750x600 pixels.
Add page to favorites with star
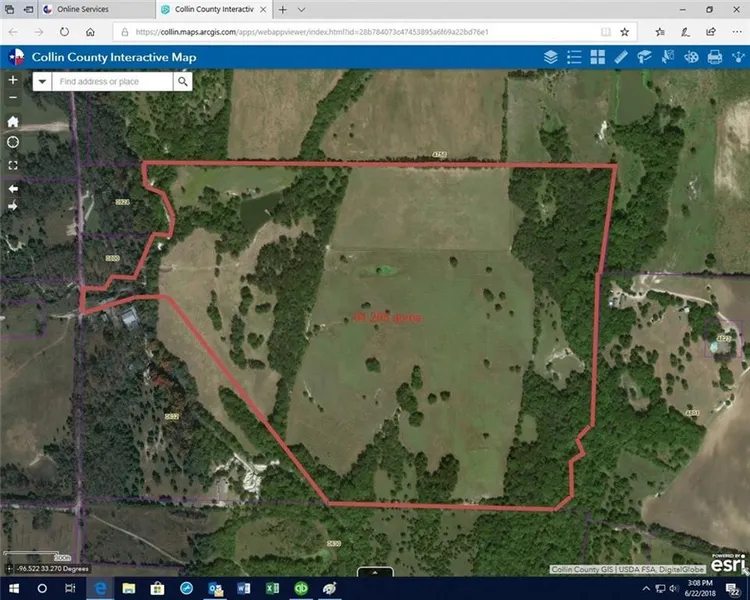623,32
